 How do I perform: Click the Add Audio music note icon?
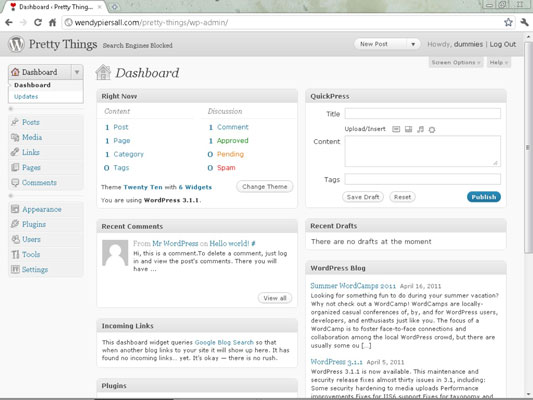tap(420, 129)
